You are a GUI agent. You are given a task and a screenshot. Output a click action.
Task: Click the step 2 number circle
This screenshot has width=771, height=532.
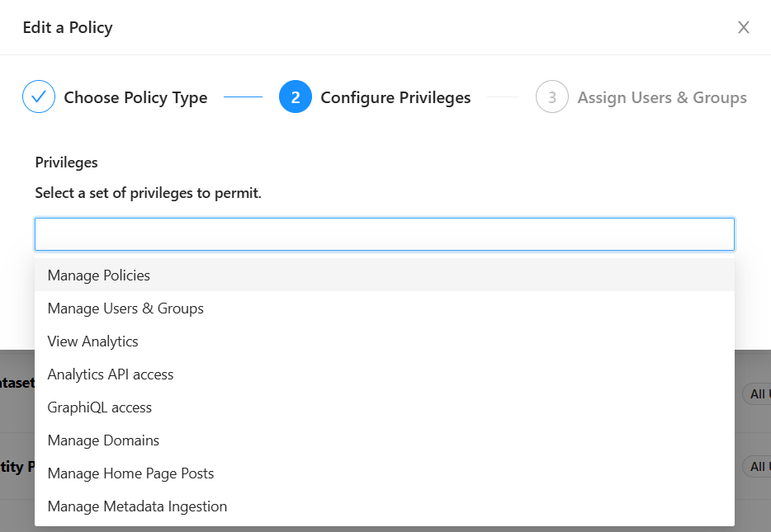click(296, 97)
